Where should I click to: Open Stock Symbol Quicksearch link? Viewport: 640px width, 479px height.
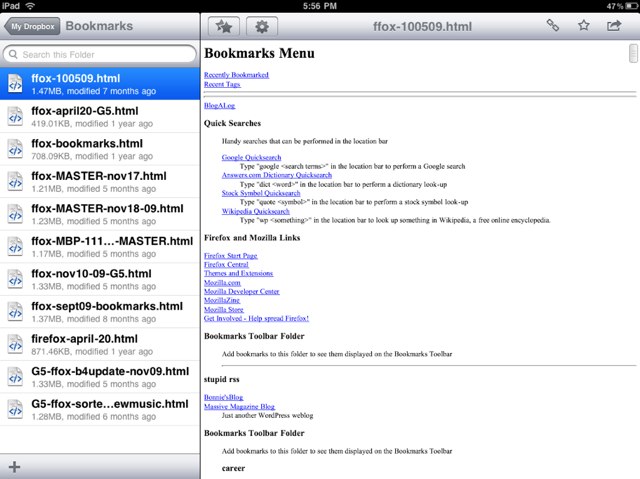point(261,193)
